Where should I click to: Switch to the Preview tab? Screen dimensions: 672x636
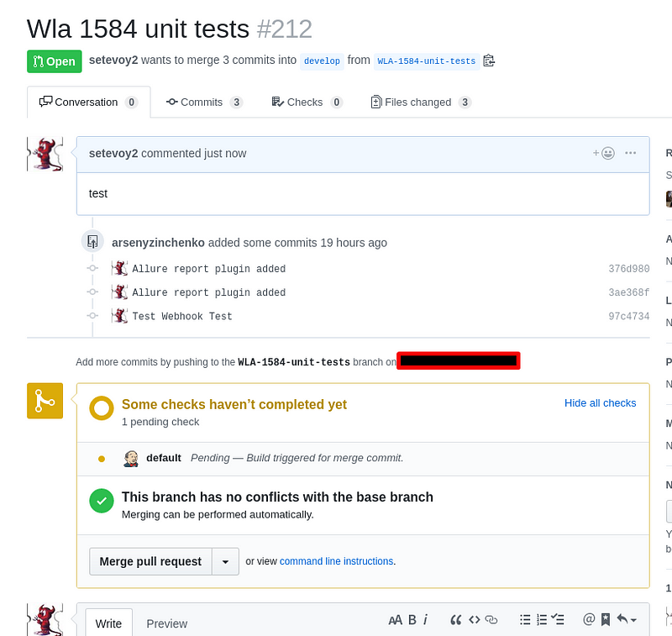[x=166, y=623]
